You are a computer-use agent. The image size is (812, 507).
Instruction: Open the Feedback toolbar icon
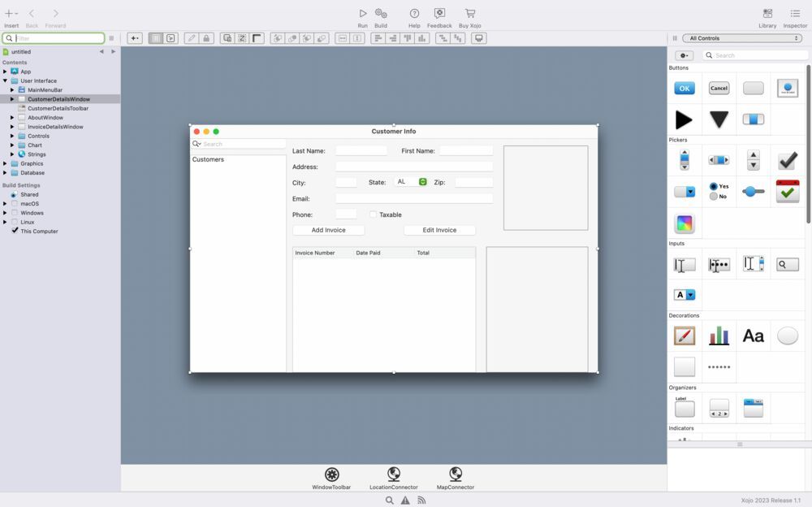pos(439,14)
